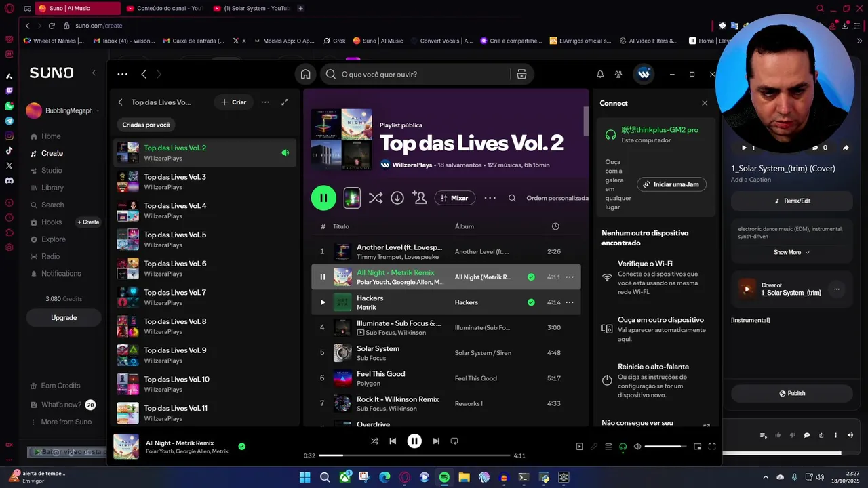Open Spotify profile avatar
This screenshot has height=488, width=868.
click(644, 74)
